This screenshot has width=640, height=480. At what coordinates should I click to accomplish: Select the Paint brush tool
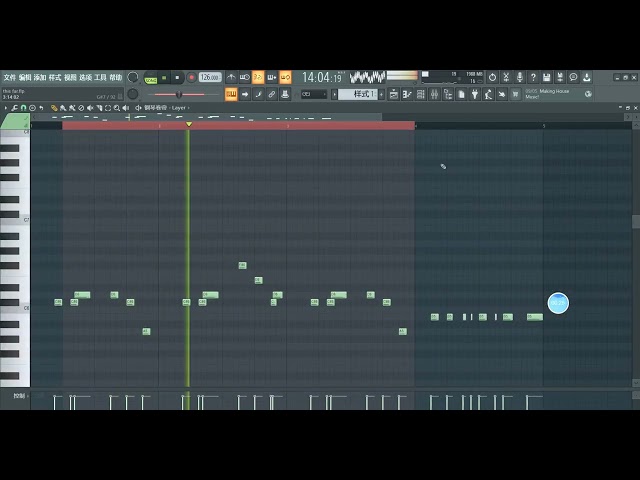click(63, 108)
